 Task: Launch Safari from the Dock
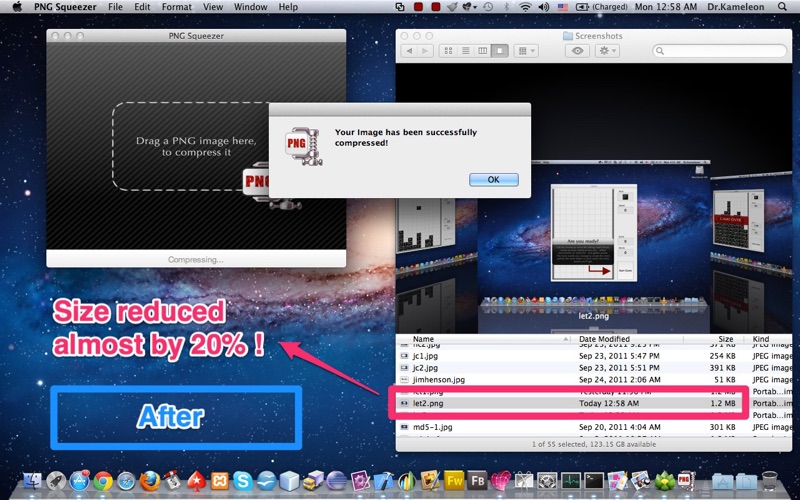click(x=126, y=480)
